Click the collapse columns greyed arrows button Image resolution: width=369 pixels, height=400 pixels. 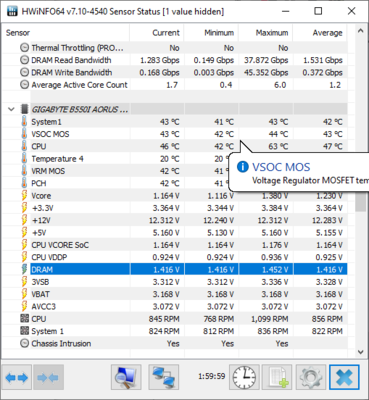coord(48,378)
